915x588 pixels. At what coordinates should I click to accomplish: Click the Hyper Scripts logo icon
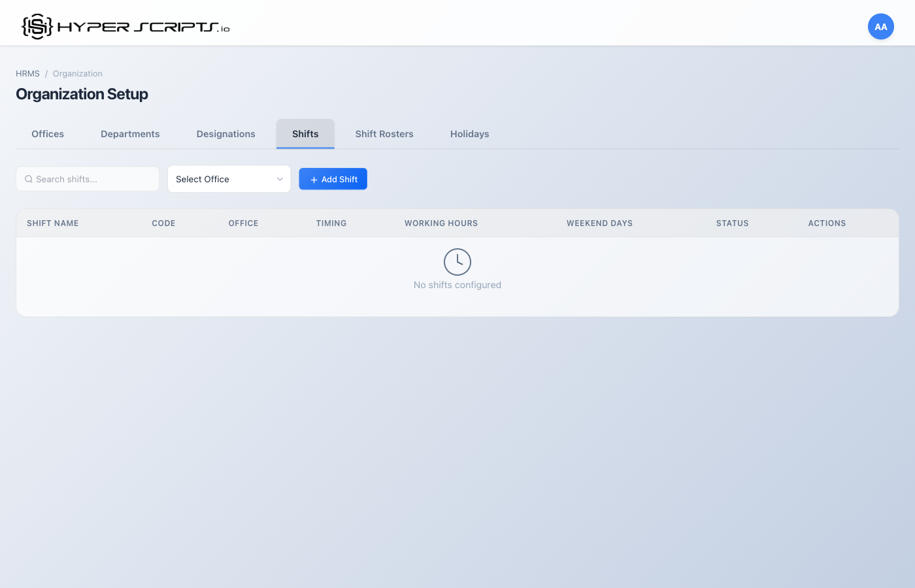pos(36,25)
